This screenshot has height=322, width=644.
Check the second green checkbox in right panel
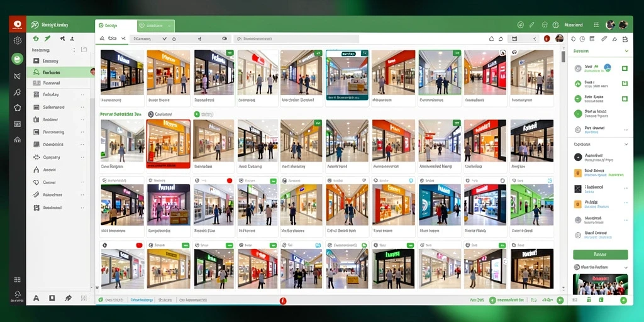click(625, 84)
